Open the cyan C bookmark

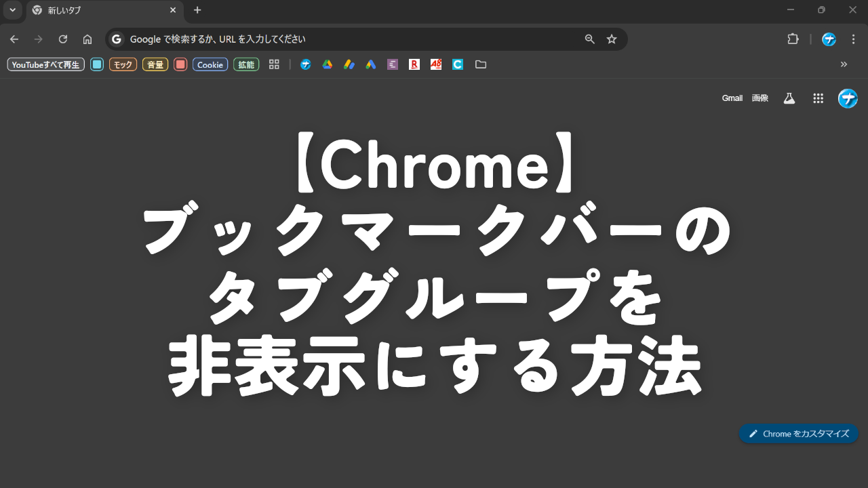click(x=458, y=64)
